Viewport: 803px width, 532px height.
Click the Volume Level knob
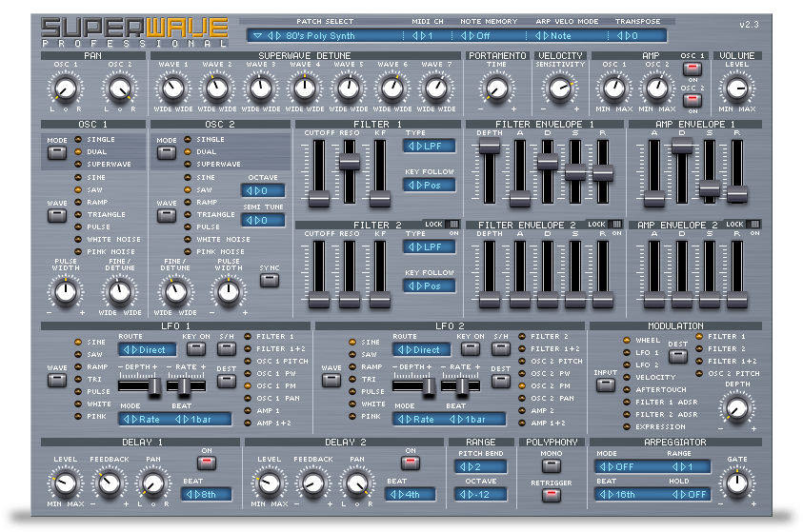coord(737,89)
